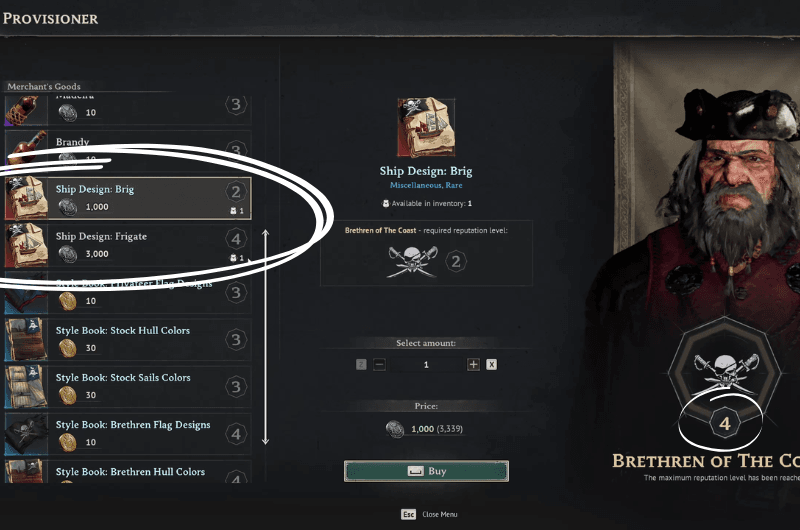Click the skull and swords reputation emblem in details
This screenshot has width=800, height=530.
point(412,261)
